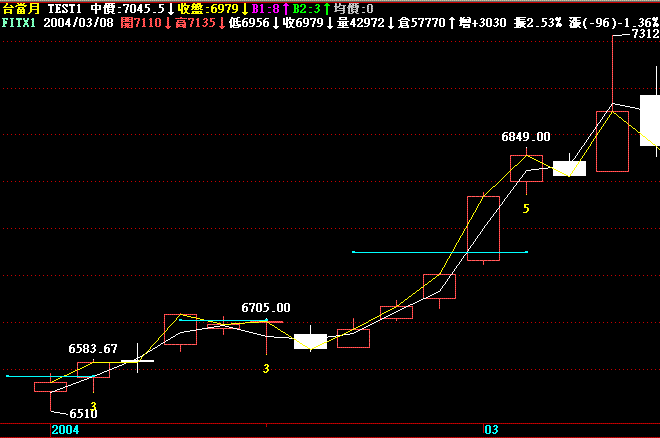Click the yellow 3 marker below 6705.00
The width and height of the screenshot is (660, 438).
[266, 369]
